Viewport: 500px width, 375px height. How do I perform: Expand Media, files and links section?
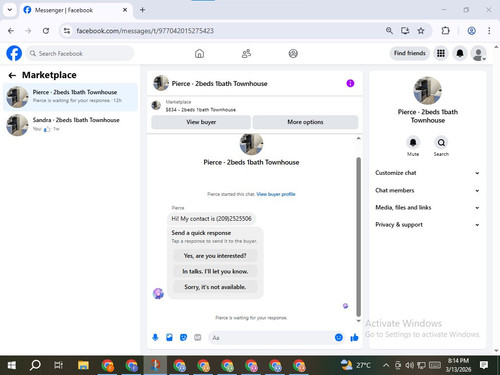(x=427, y=208)
